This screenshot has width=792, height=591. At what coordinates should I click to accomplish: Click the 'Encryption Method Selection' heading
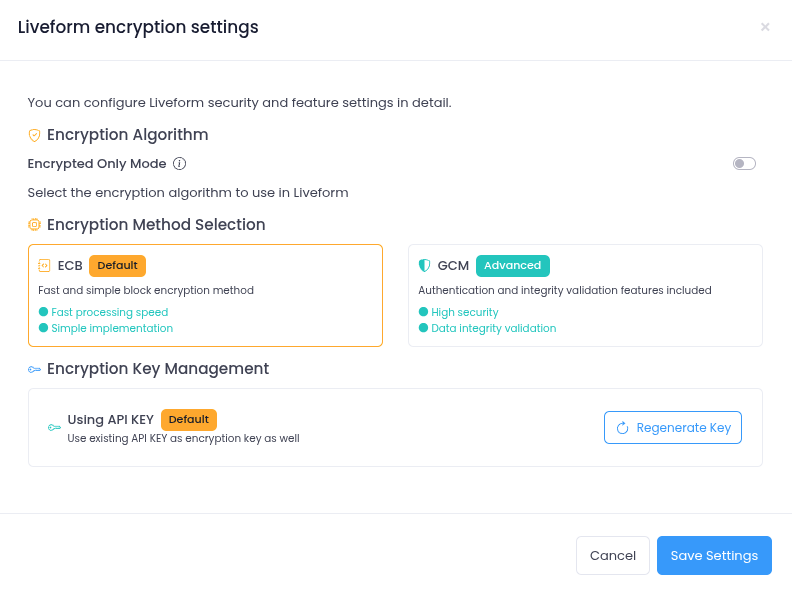click(156, 225)
